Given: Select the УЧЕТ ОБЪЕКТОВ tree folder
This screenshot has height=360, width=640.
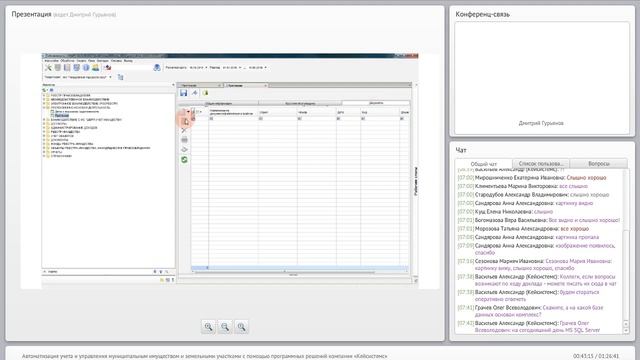Looking at the screenshot, I should 62,136.
